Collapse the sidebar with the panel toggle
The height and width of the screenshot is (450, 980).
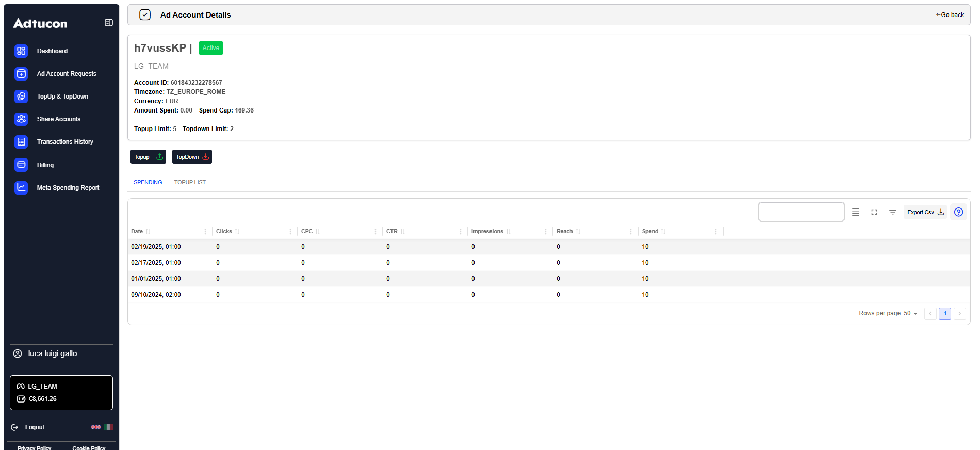coord(109,23)
